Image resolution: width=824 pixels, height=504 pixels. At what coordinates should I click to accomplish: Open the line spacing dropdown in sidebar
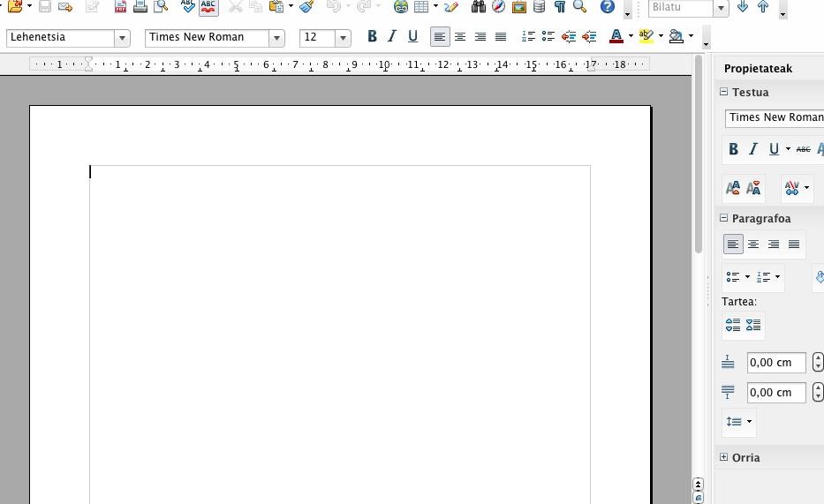pyautogui.click(x=750, y=421)
